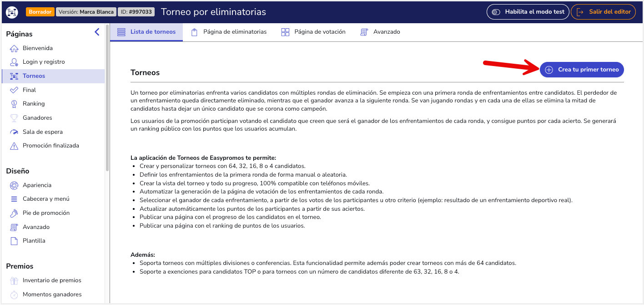Exit using the Salir del editor button
Image resolution: width=644 pixels, height=305 pixels.
pos(603,12)
